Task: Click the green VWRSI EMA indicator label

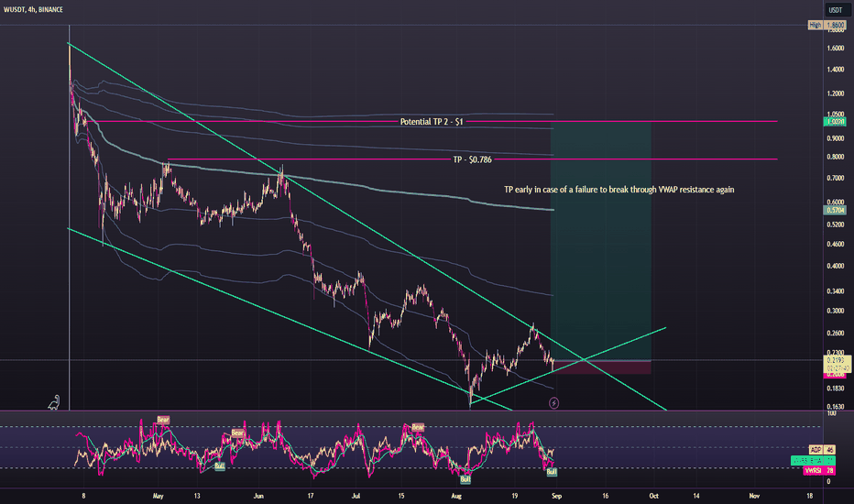Action: point(813,460)
